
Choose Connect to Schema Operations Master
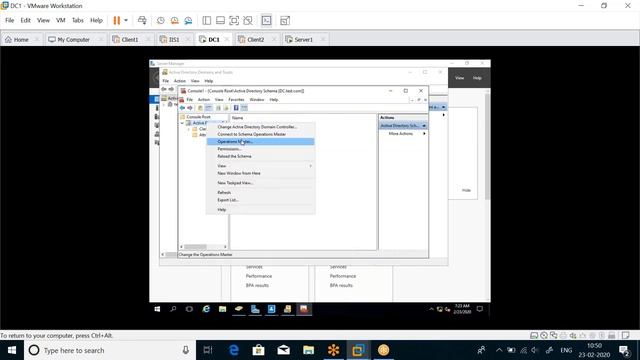pyautogui.click(x=260, y=134)
